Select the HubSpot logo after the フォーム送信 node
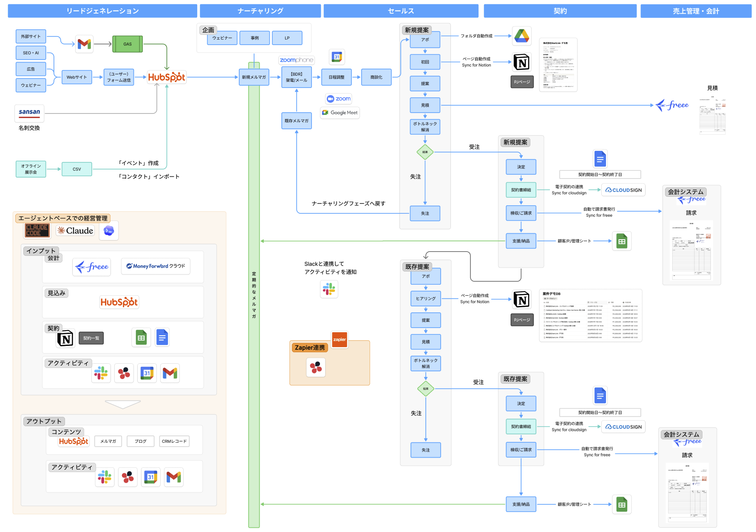 pyautogui.click(x=167, y=77)
